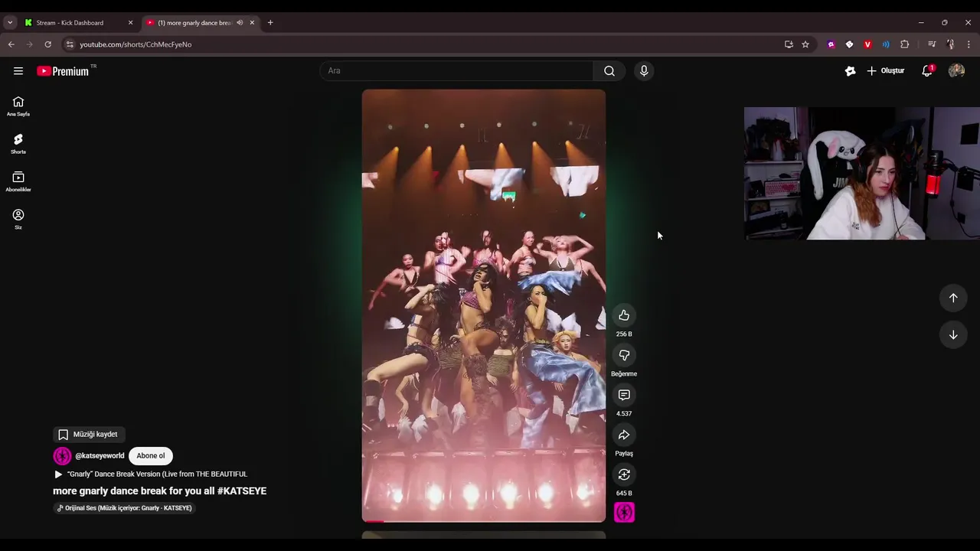The image size is (980, 551).
Task: Open the "Gnarly" Dance Break Version link
Action: (157, 474)
